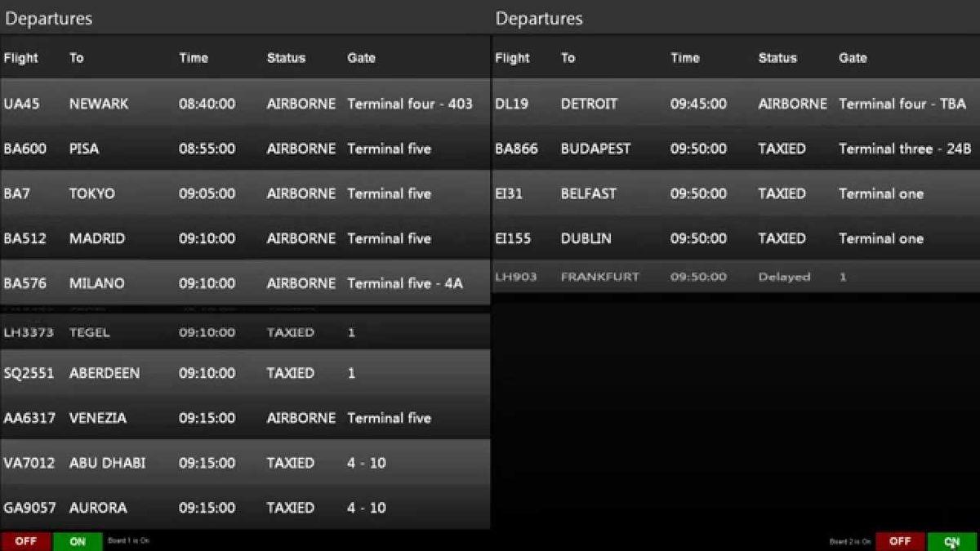980x551 pixels.
Task: Switch on Board 2 using its ON button
Action: click(951, 541)
